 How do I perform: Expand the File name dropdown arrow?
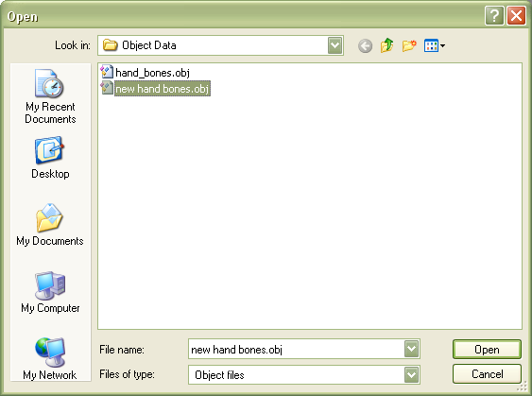(x=411, y=349)
